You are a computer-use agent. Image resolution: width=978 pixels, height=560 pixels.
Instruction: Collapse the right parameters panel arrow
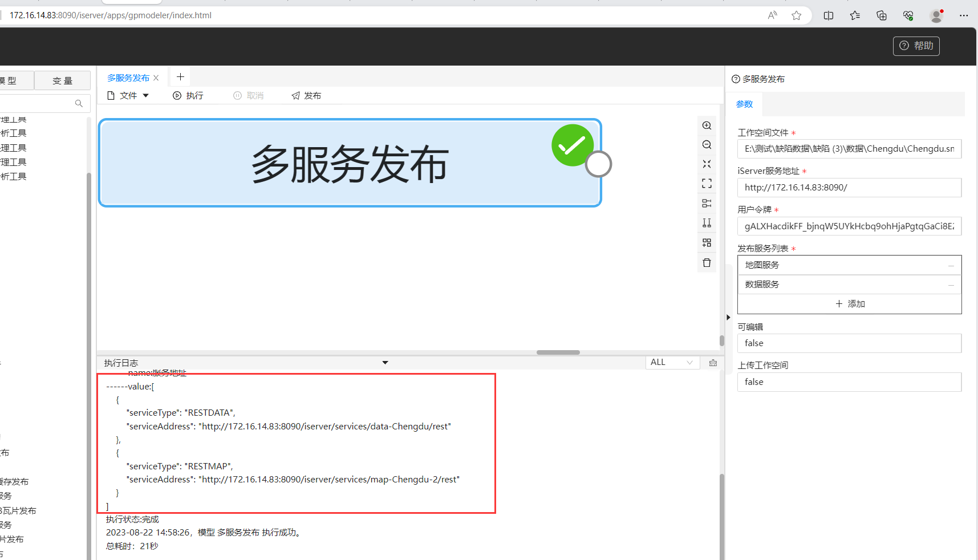click(x=728, y=317)
